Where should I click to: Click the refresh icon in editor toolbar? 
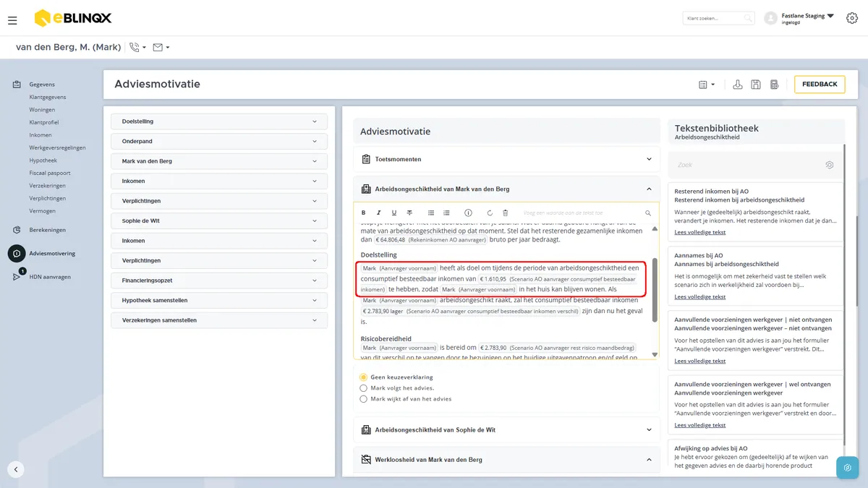click(x=490, y=213)
